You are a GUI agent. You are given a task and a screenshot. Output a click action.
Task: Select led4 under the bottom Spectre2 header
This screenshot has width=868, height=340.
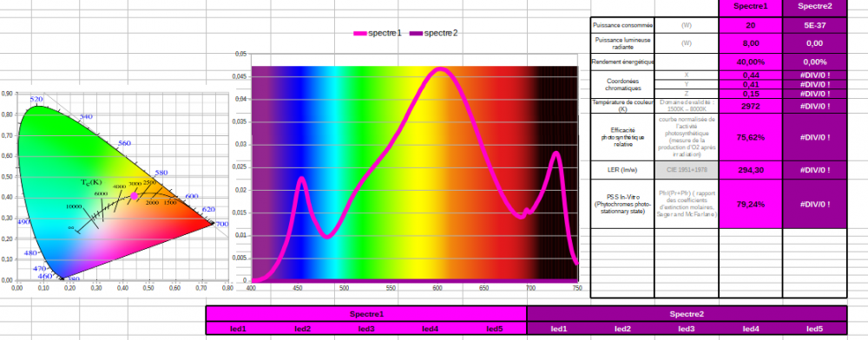click(751, 329)
